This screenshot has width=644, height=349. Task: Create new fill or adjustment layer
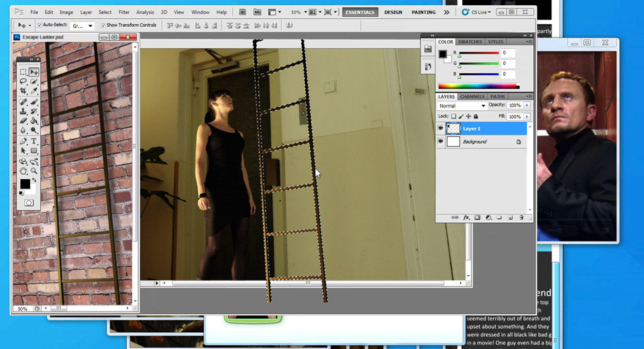pyautogui.click(x=488, y=217)
